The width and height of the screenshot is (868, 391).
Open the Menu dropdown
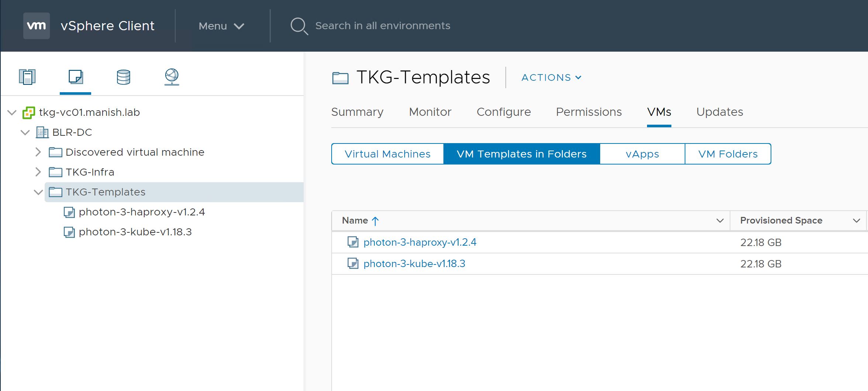tap(221, 26)
